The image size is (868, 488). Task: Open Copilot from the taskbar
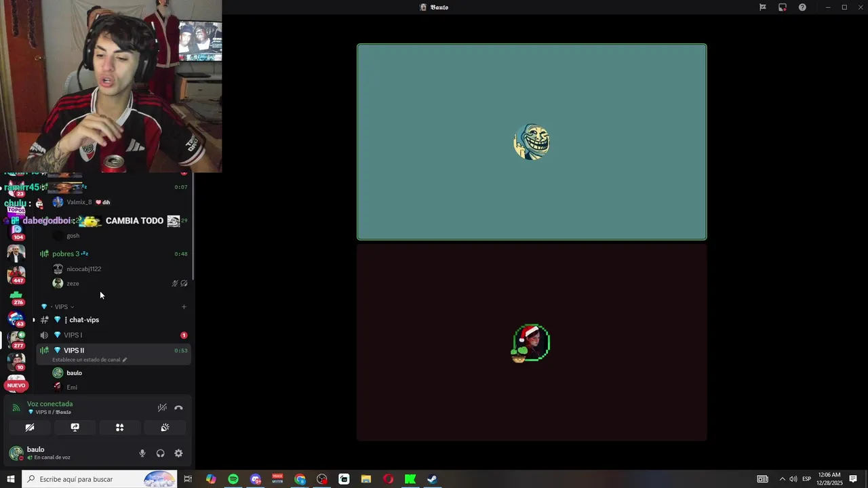point(211,479)
